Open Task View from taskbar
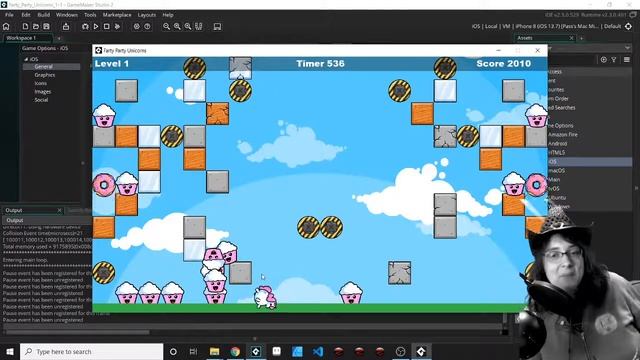The height and width of the screenshot is (360, 640). click(193, 351)
